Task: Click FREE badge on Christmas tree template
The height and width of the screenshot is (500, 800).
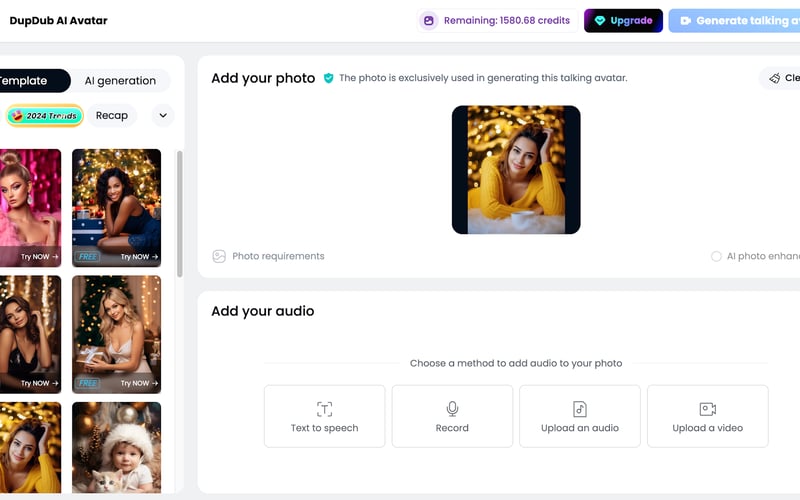Action: 87,257
